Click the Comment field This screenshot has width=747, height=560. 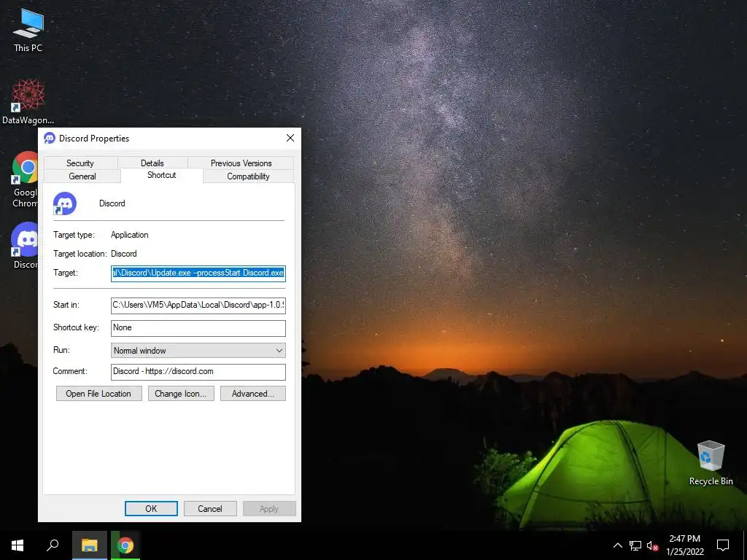(x=198, y=372)
